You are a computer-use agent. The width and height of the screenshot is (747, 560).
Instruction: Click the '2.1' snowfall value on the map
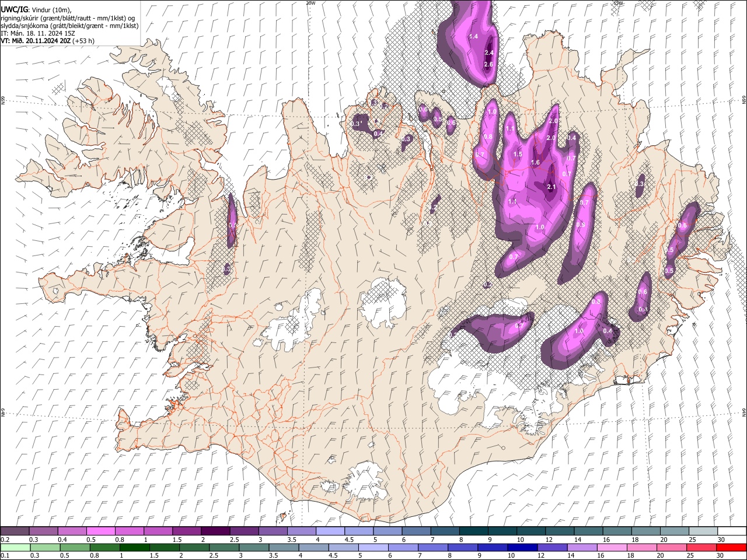click(551, 187)
